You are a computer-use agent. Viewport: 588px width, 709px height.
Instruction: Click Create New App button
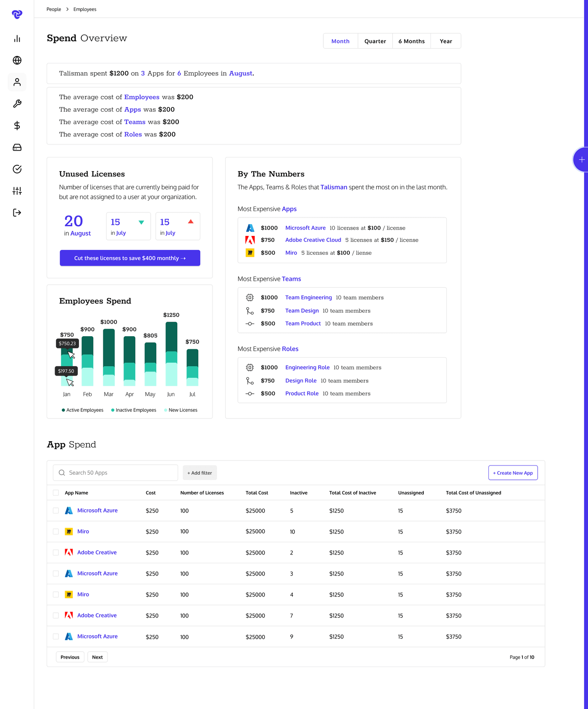(513, 473)
